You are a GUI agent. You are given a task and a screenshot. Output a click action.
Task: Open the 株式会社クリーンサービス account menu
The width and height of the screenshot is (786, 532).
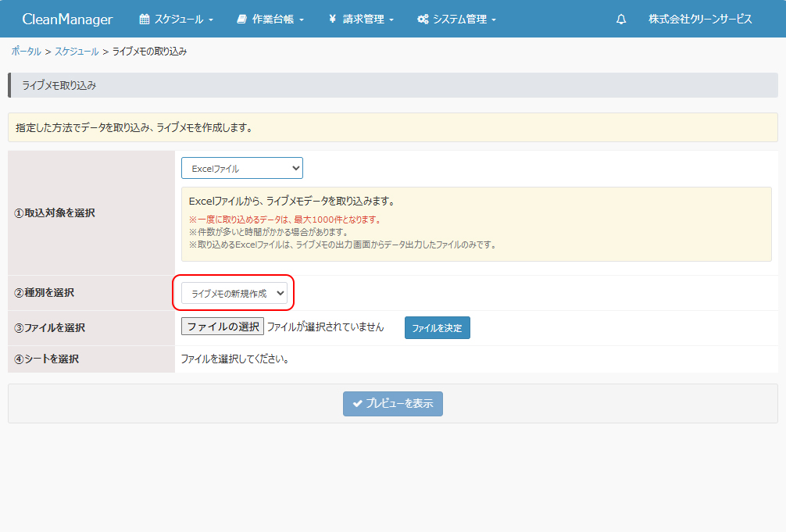tap(700, 19)
